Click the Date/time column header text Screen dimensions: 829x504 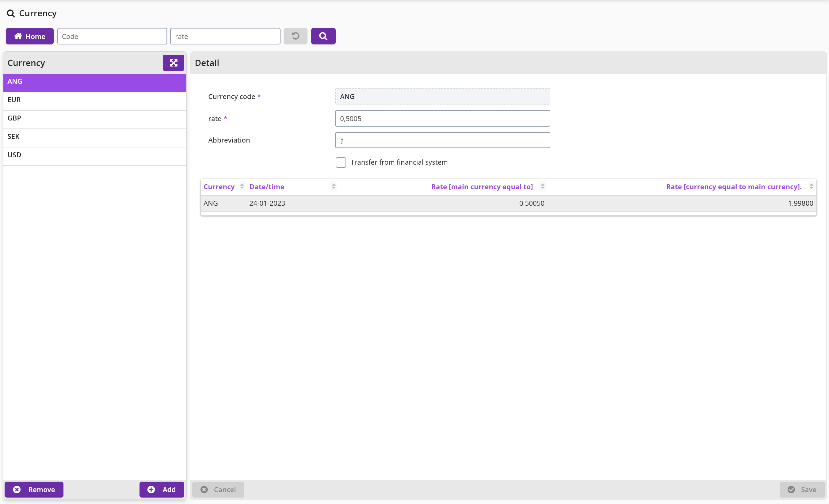point(267,187)
